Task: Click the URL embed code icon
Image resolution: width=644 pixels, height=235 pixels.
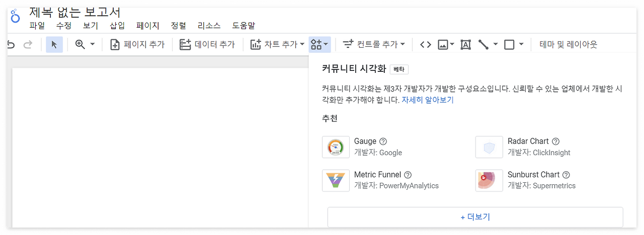Action: tap(426, 45)
